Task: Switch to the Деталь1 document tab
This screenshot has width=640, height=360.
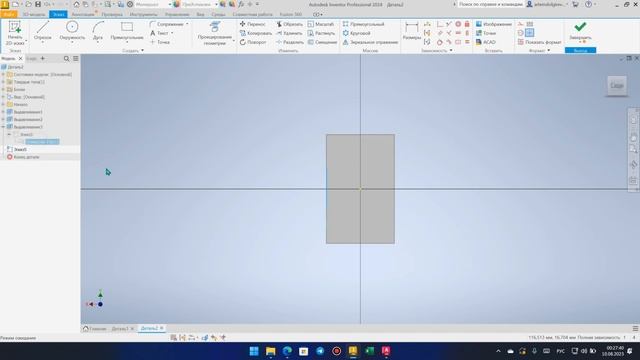Action: (x=120, y=329)
